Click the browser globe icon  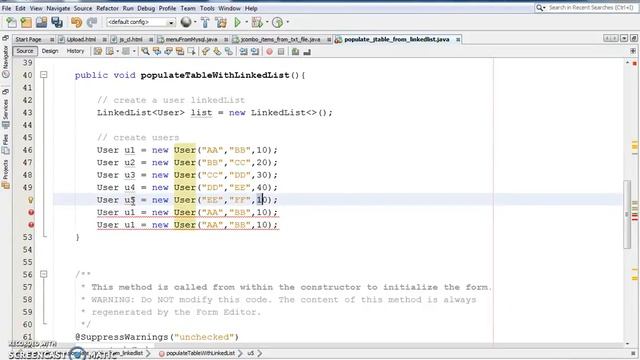(186, 22)
